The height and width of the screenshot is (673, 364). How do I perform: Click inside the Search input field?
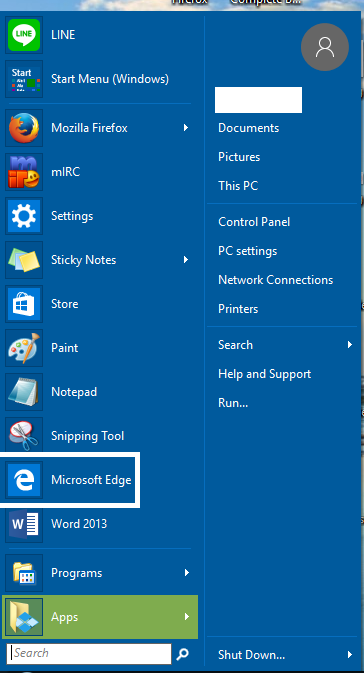point(89,654)
